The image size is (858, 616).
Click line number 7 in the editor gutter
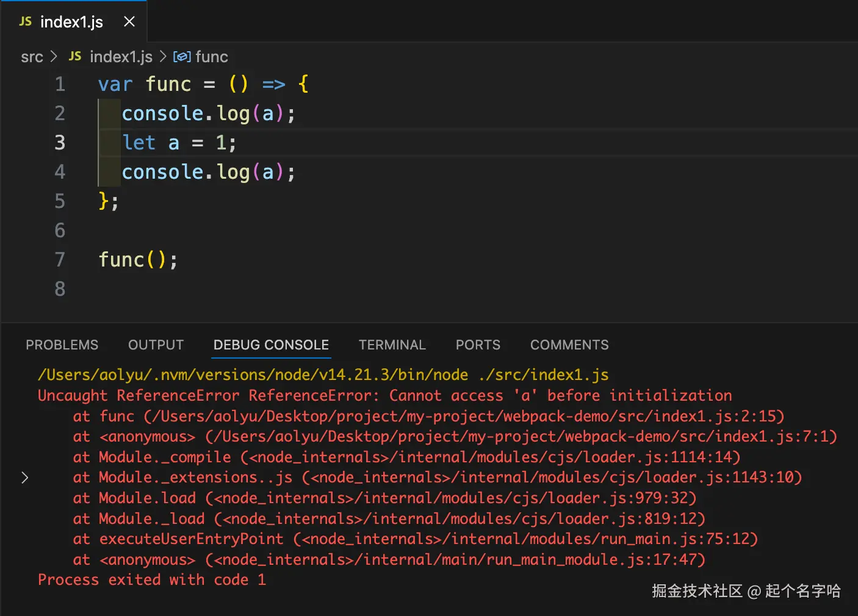60,260
